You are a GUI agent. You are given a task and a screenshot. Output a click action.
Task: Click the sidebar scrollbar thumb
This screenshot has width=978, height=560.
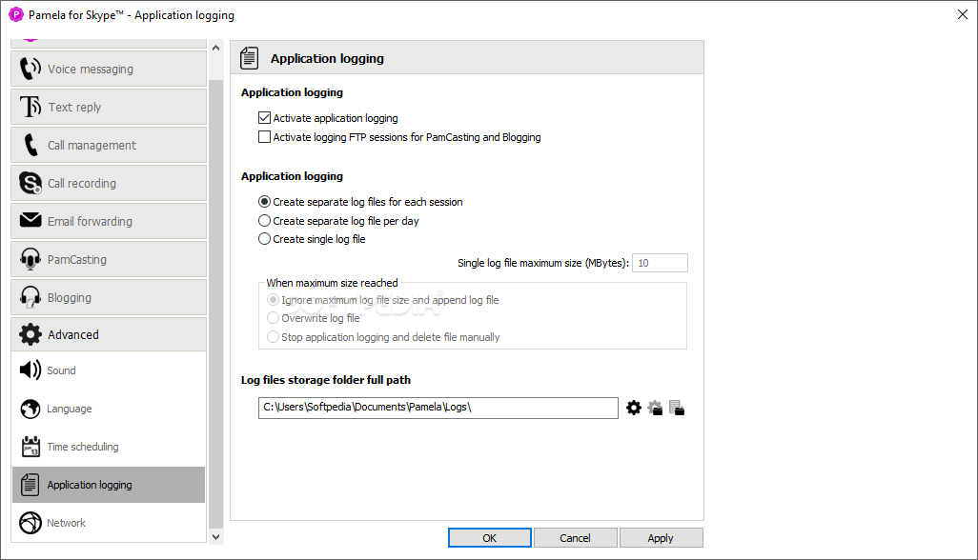215,304
